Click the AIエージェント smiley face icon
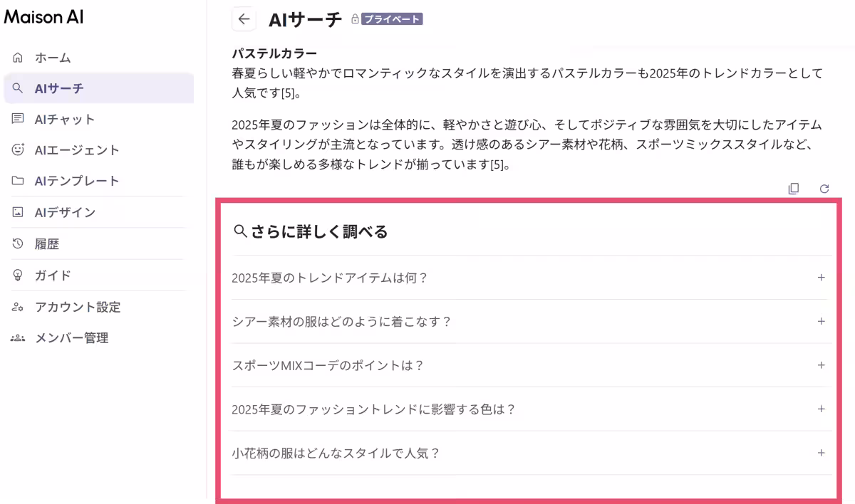The image size is (855, 504). pos(16,149)
